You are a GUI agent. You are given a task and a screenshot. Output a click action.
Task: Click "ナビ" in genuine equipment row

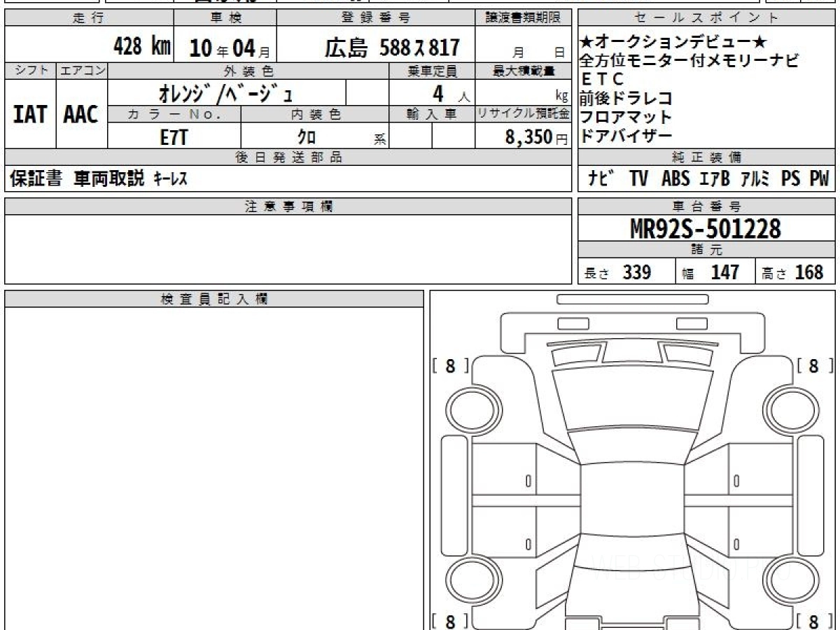[601, 178]
